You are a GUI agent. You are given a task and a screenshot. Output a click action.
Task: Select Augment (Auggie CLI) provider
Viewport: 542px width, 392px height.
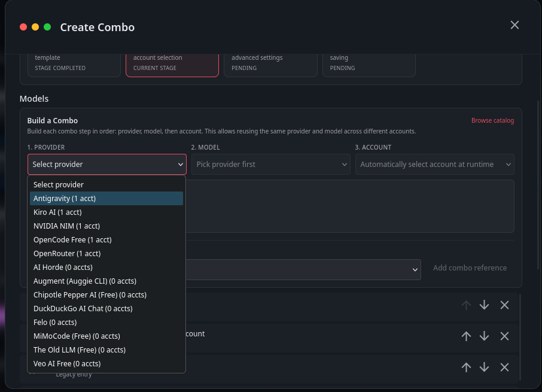(106, 281)
